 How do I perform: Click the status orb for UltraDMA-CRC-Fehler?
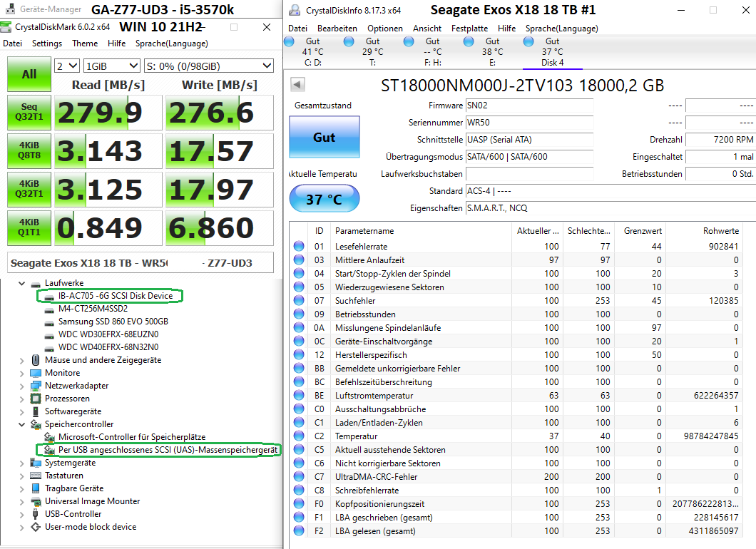point(299,477)
